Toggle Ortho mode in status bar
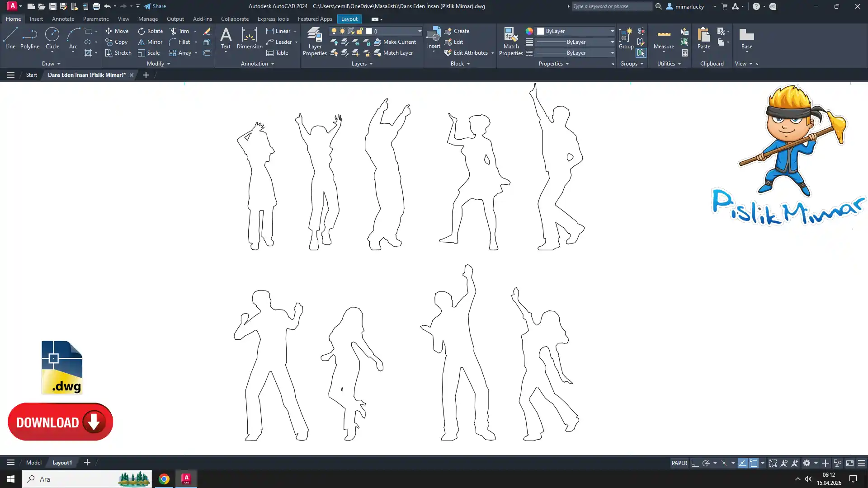Viewport: 868px width, 488px height. click(695, 463)
